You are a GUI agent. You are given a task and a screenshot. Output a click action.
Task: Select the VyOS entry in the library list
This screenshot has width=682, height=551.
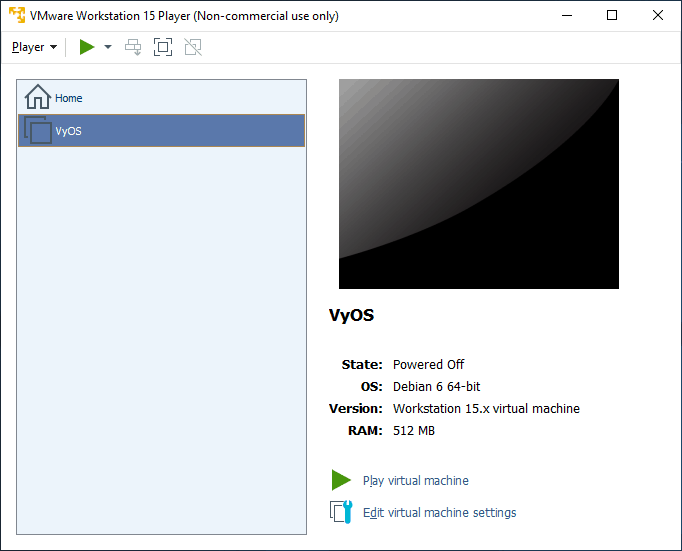69,131
